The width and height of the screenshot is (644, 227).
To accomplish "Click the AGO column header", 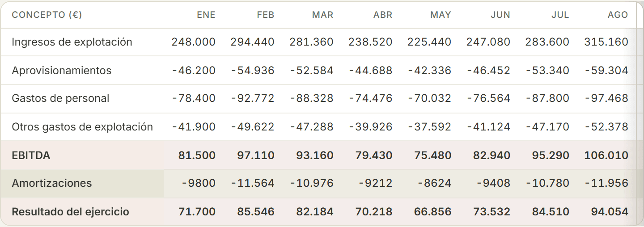I will point(618,15).
